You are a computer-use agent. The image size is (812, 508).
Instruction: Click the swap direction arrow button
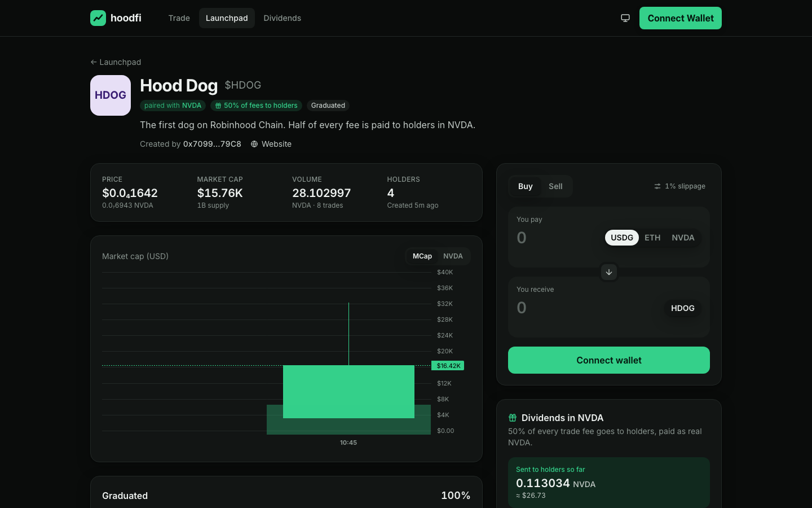609,272
